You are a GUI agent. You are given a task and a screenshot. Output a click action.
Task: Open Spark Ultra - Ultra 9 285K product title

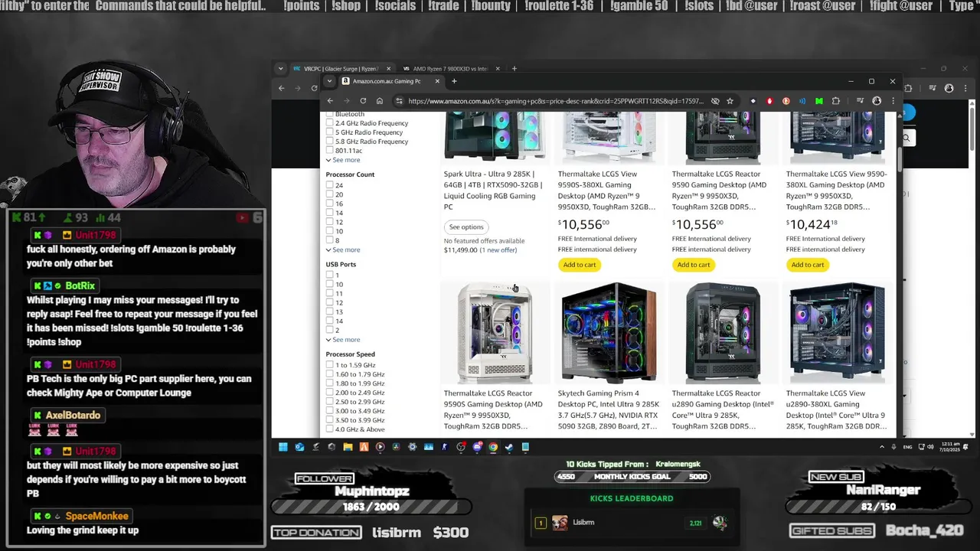click(x=494, y=191)
